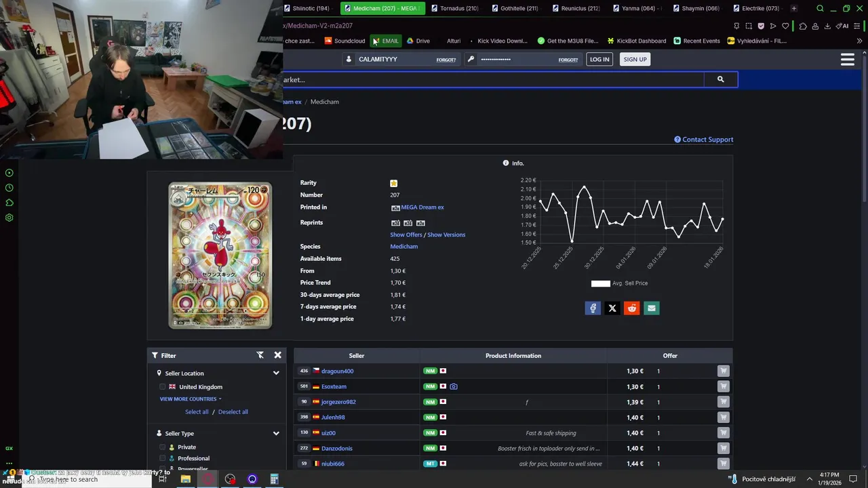Switch to the Electrike (073) tab
The height and width of the screenshot is (488, 868).
755,8
